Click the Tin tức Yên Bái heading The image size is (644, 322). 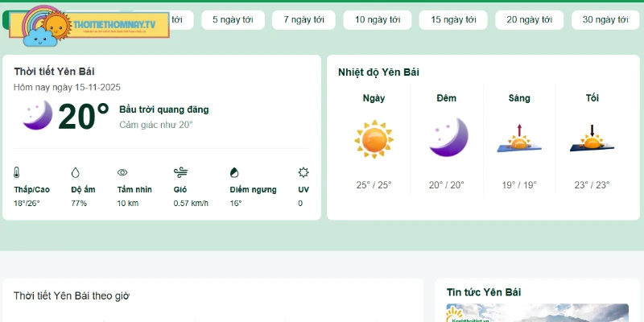pyautogui.click(x=484, y=292)
